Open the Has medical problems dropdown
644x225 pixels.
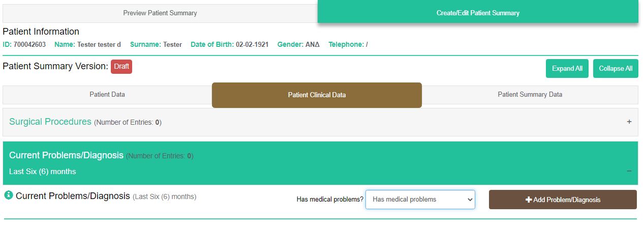(420, 200)
